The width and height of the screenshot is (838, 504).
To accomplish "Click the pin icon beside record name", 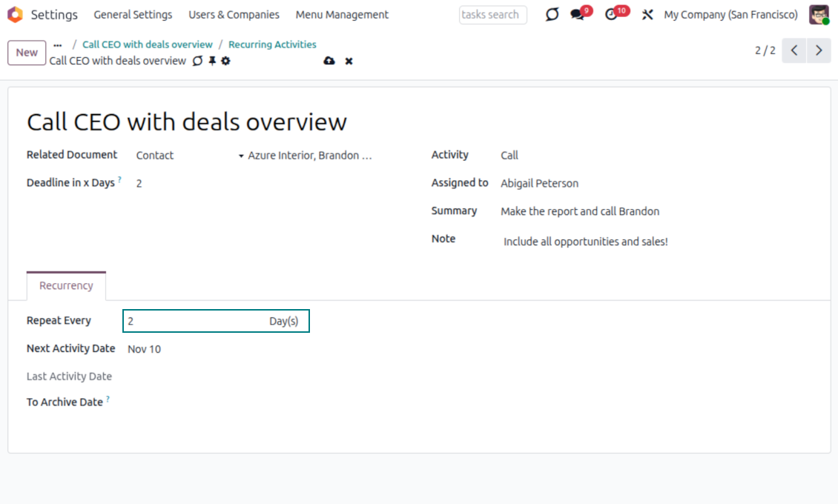I will click(x=212, y=61).
